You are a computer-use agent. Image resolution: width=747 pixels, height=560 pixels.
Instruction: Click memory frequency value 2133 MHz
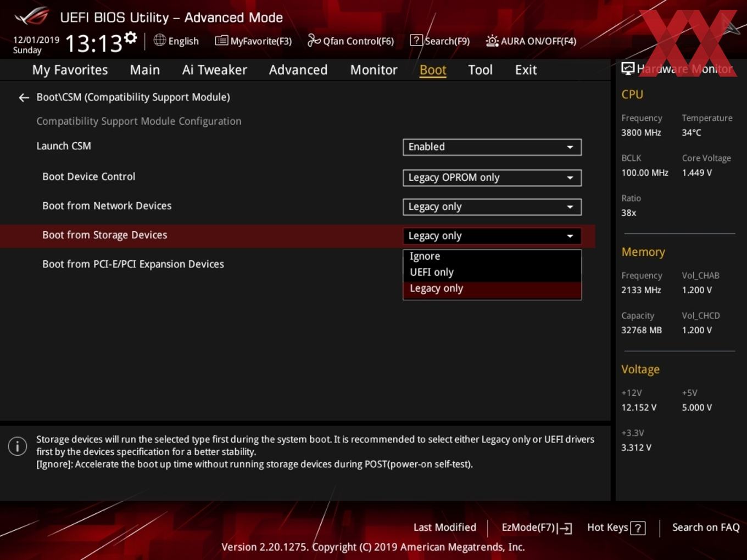[641, 290]
